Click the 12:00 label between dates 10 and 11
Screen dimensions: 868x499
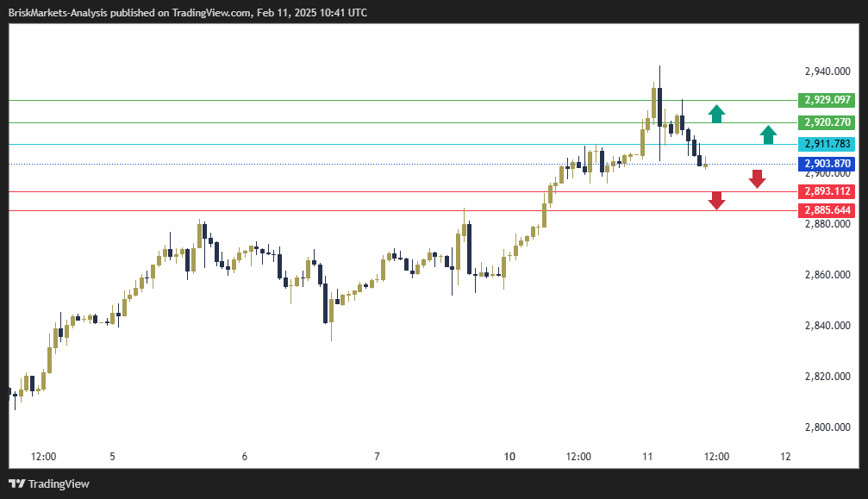pos(578,456)
